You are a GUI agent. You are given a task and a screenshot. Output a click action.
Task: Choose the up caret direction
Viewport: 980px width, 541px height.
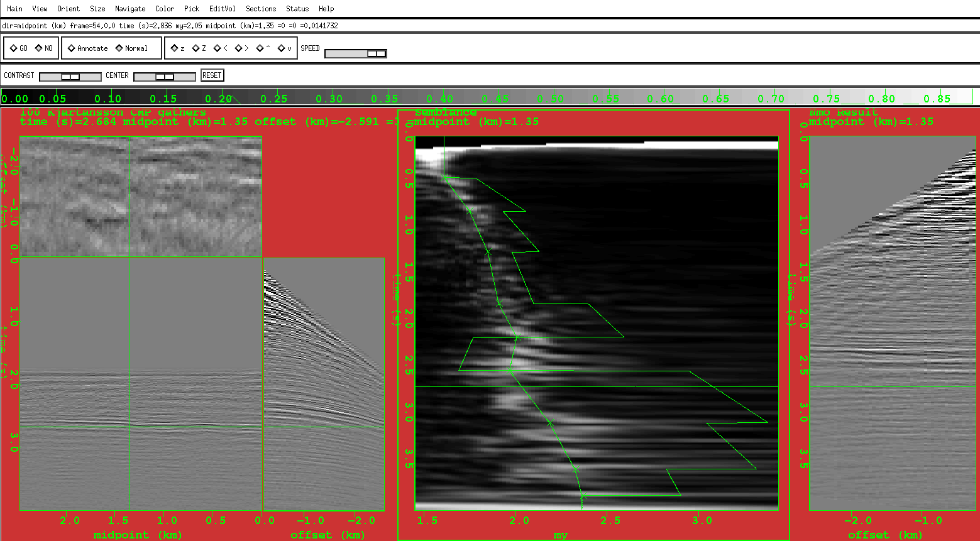[x=260, y=48]
